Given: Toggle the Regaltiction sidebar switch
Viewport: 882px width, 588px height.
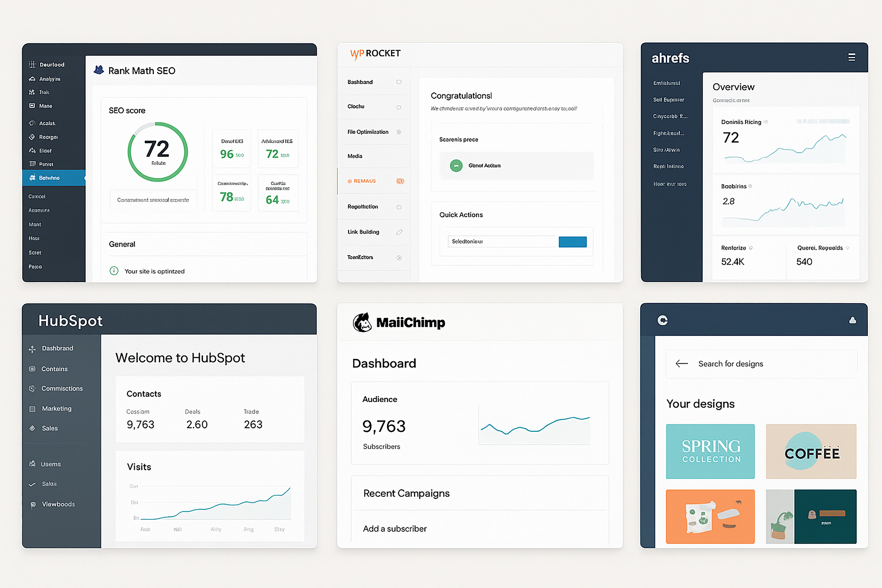Looking at the screenshot, I should (399, 207).
